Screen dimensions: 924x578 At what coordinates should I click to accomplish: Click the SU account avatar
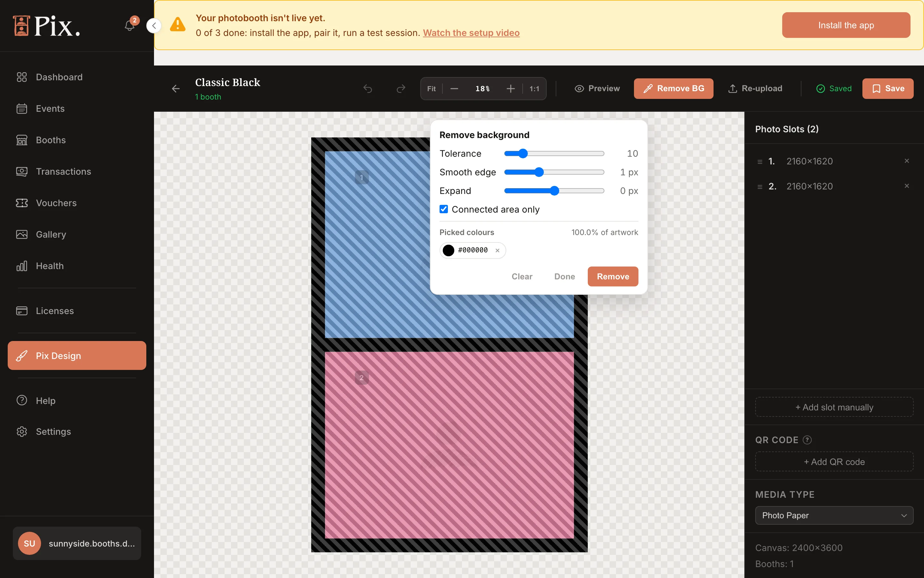click(x=30, y=543)
